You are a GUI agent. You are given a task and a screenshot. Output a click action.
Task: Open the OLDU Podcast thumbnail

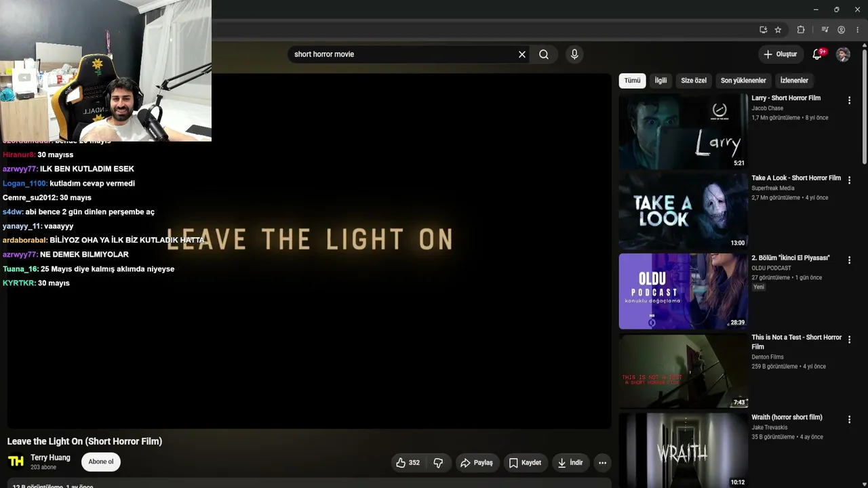coord(683,291)
